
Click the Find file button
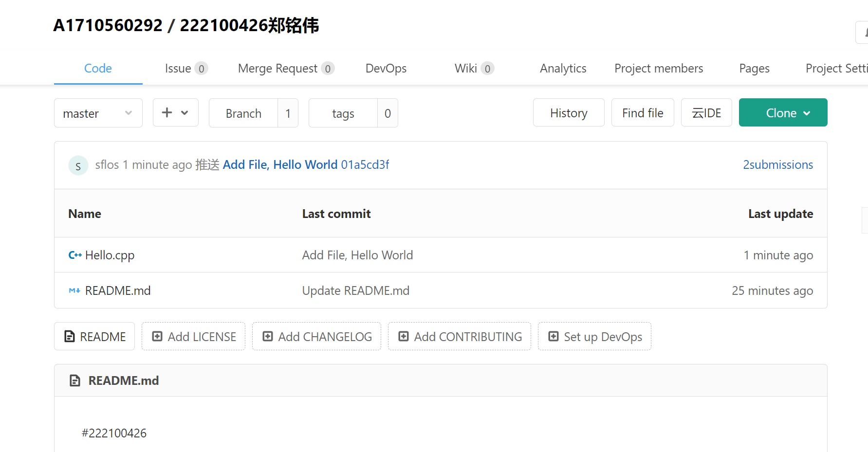[x=643, y=112]
